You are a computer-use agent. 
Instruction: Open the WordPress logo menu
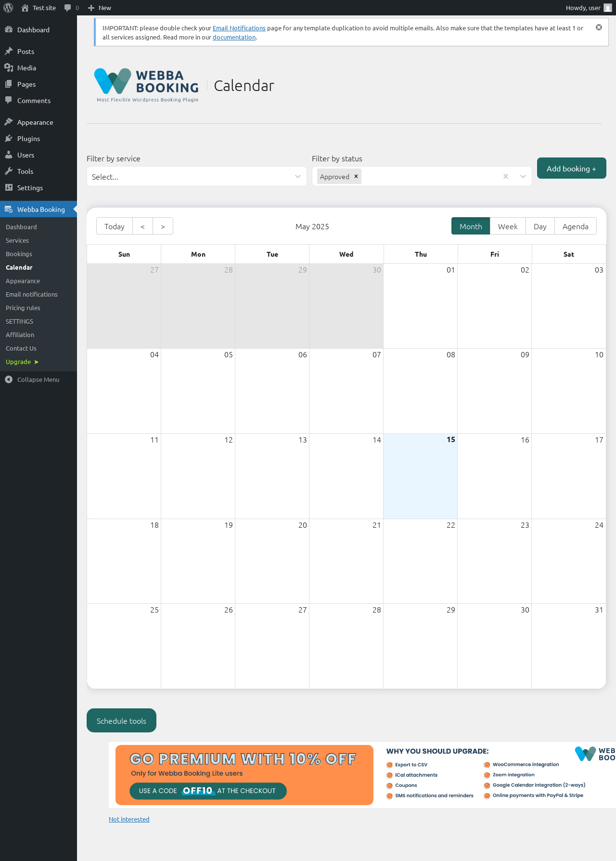point(8,8)
